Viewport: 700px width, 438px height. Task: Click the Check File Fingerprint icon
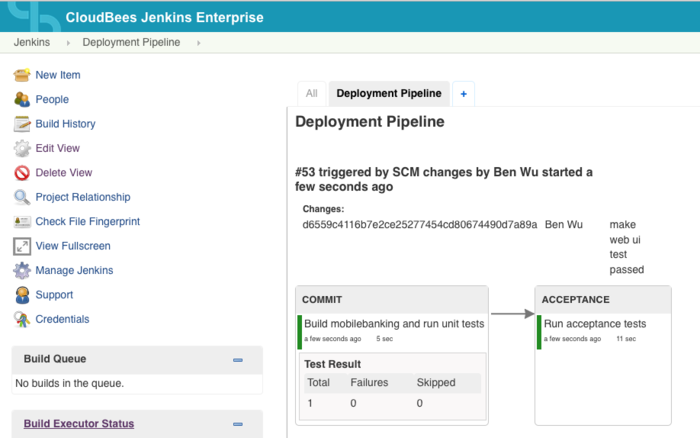click(21, 221)
